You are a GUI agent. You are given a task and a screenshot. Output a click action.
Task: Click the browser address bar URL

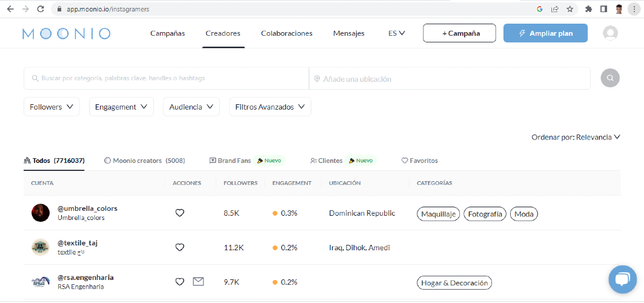(108, 9)
